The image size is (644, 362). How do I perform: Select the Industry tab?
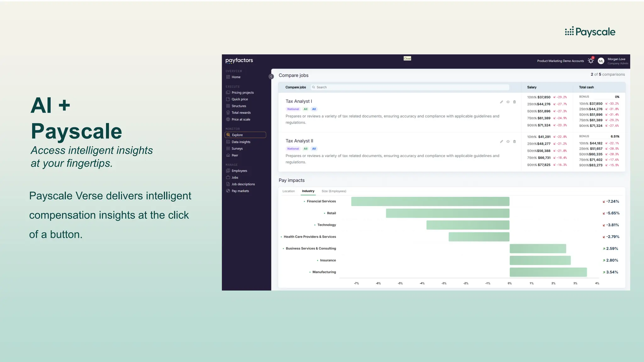[x=308, y=191]
